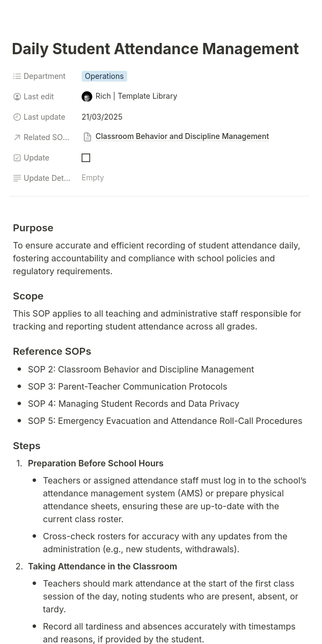Click the Update checkbox property icon

click(x=17, y=158)
